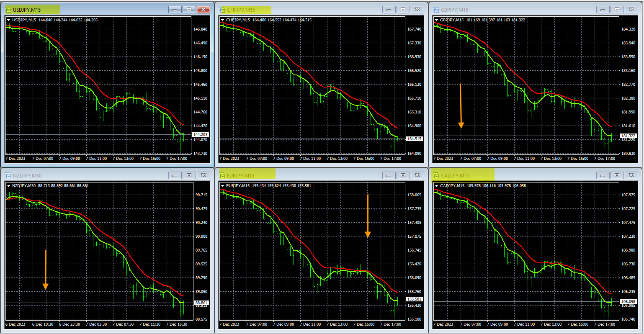The width and height of the screenshot is (644, 334).
Task: Maximize the GBPJPY chart window
Action: pos(617,10)
